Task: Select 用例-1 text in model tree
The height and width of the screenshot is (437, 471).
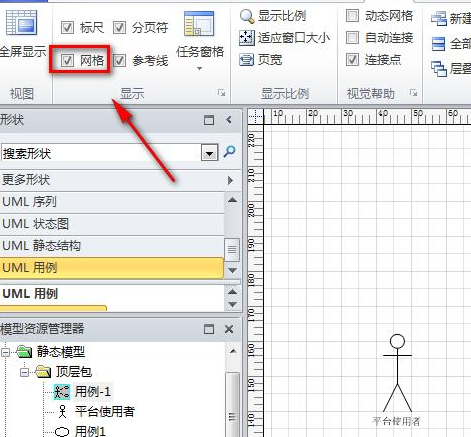Action: [93, 392]
